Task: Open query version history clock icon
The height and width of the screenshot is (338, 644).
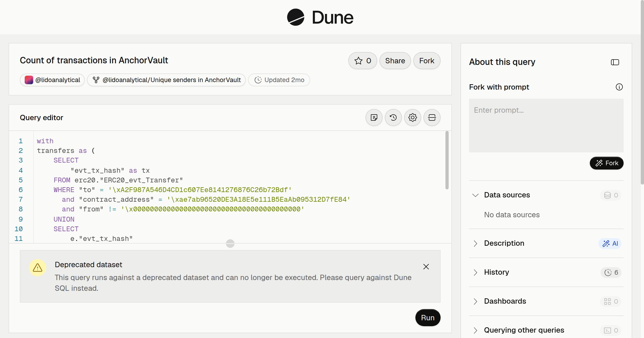Action: point(393,117)
